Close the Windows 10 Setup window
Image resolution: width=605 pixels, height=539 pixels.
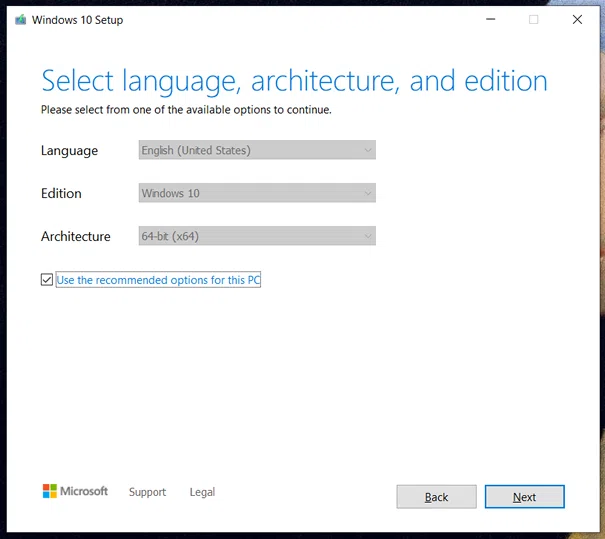click(x=577, y=19)
